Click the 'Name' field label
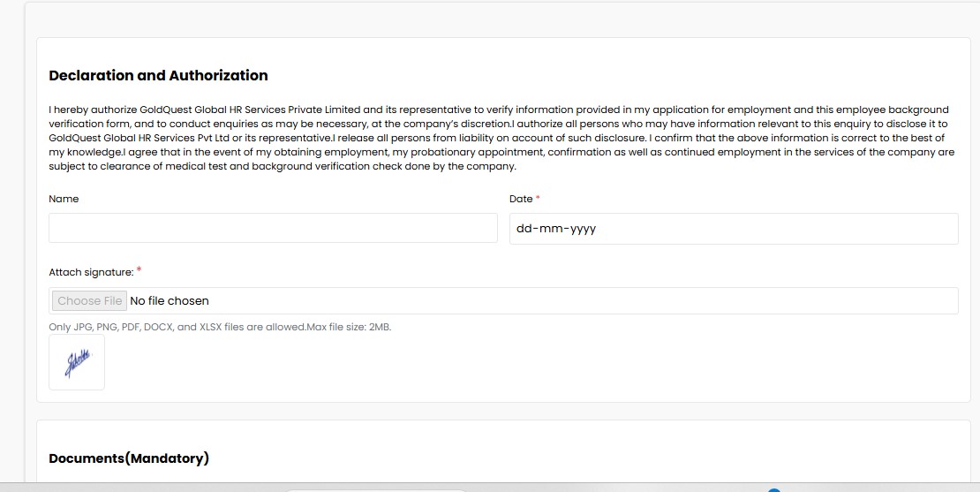The height and width of the screenshot is (492, 980). coord(64,199)
